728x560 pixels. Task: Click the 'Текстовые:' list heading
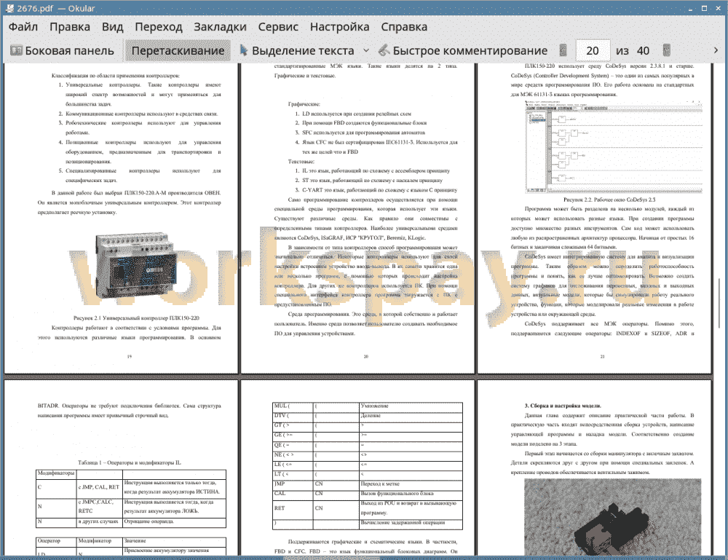point(301,162)
